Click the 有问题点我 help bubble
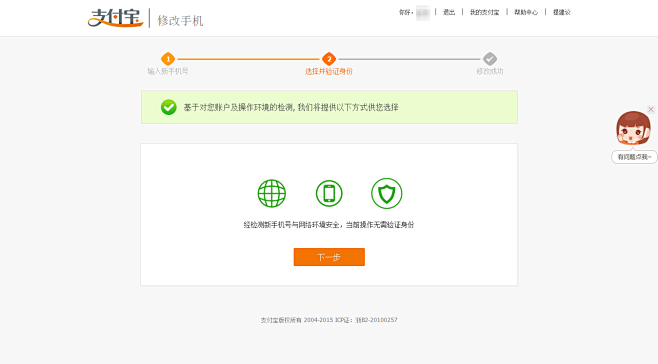658x364 pixels. coord(634,157)
